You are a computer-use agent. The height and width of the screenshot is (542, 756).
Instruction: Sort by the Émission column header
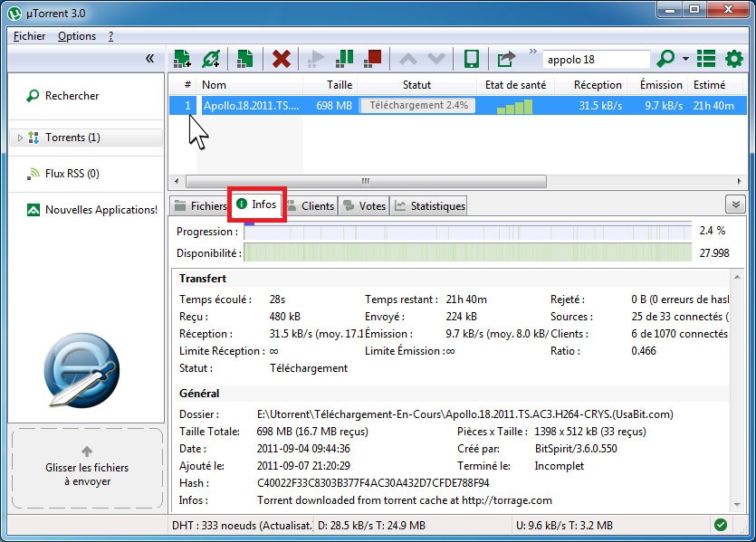(657, 85)
